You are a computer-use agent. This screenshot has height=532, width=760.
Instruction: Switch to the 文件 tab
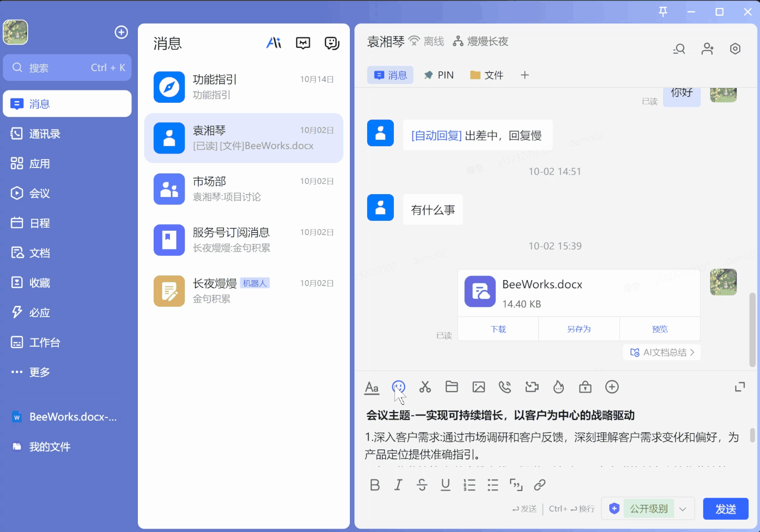pyautogui.click(x=487, y=75)
